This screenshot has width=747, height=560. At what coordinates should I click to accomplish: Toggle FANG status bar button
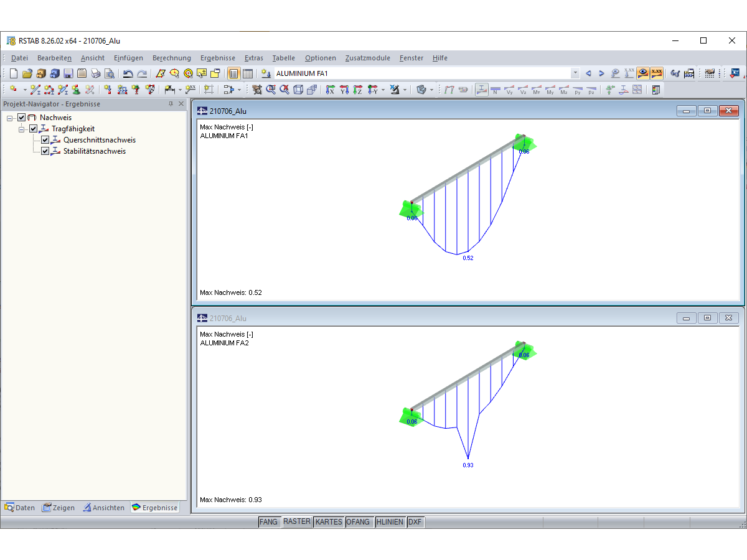point(268,522)
